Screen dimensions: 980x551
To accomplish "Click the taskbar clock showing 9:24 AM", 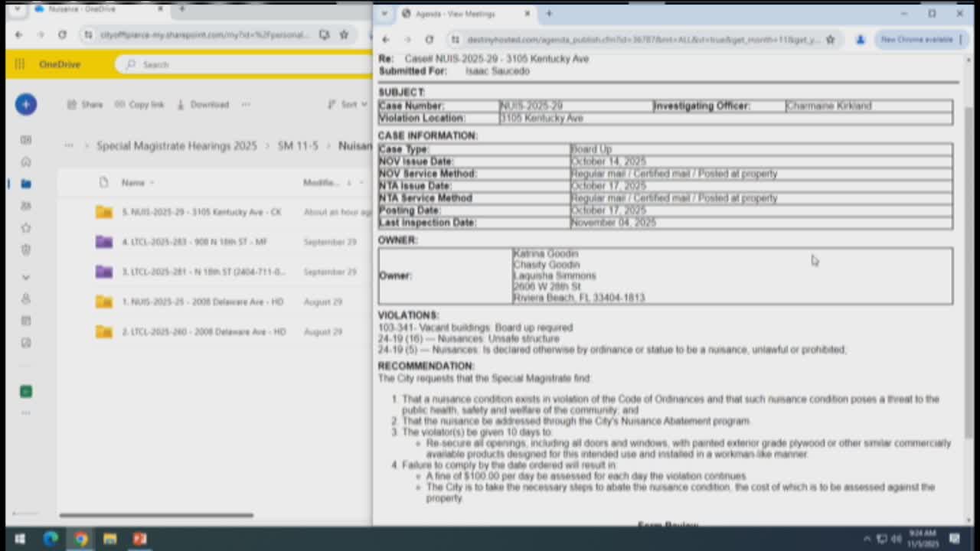I will (923, 538).
